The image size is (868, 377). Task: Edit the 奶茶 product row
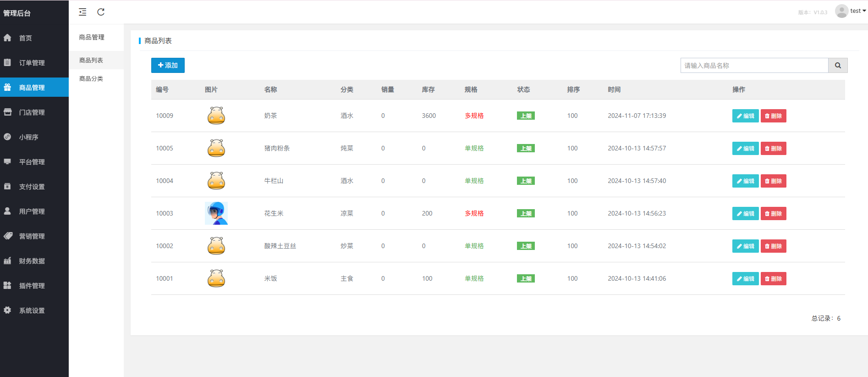[745, 116]
